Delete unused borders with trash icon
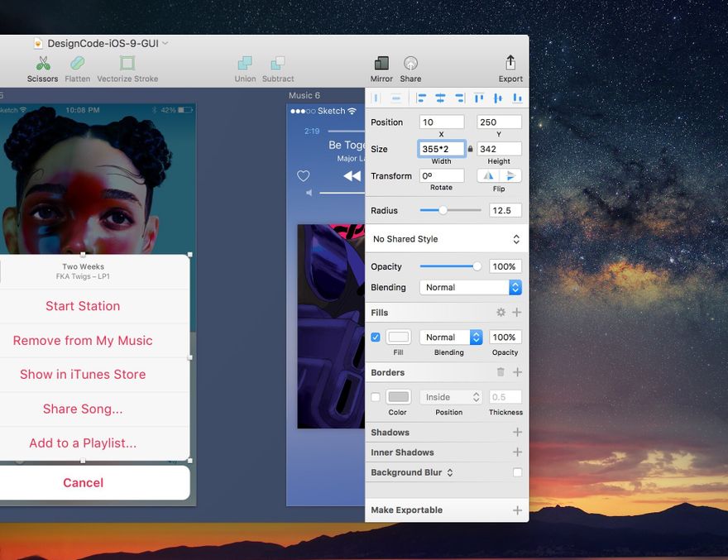 pos(500,372)
